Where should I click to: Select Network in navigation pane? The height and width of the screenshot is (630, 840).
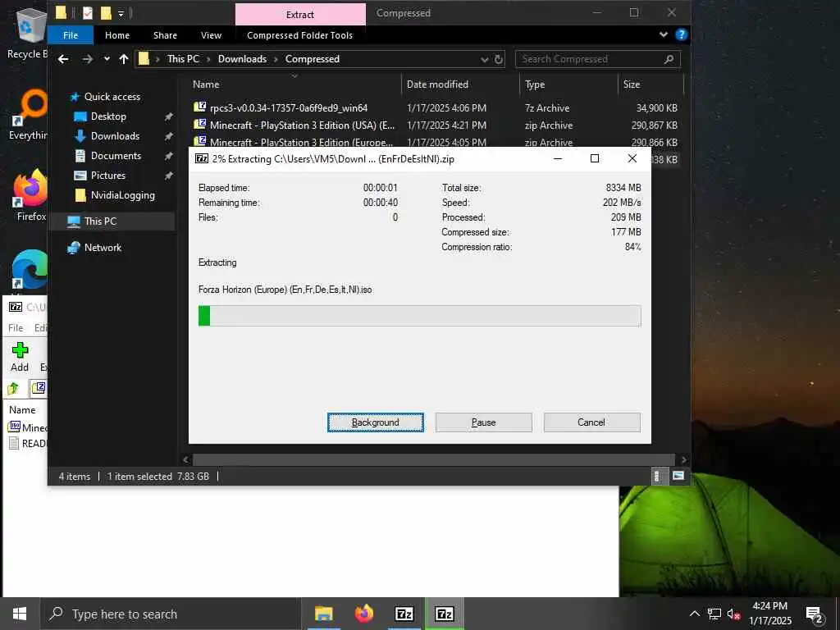tap(103, 248)
